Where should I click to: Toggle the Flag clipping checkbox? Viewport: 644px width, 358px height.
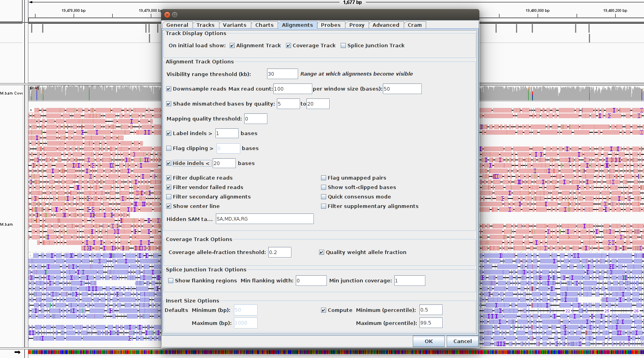point(169,148)
